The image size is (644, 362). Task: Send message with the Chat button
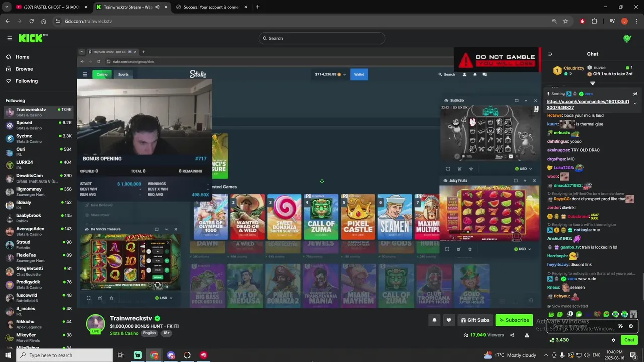pyautogui.click(x=629, y=340)
